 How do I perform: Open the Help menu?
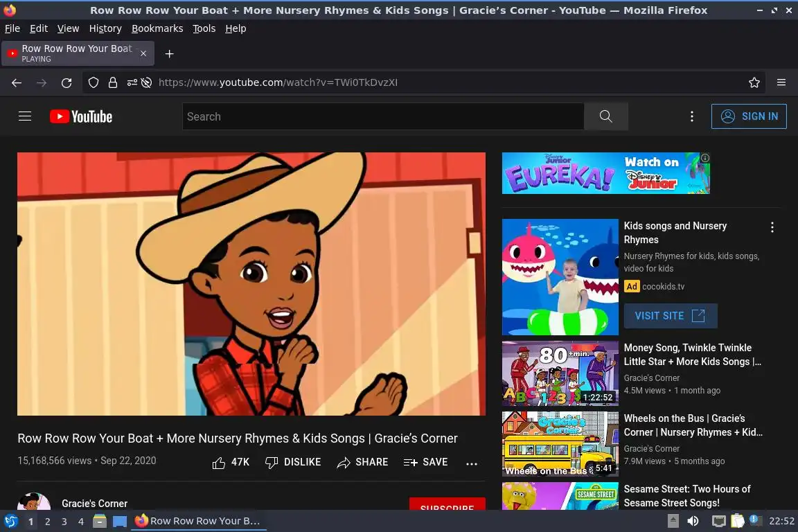236,28
